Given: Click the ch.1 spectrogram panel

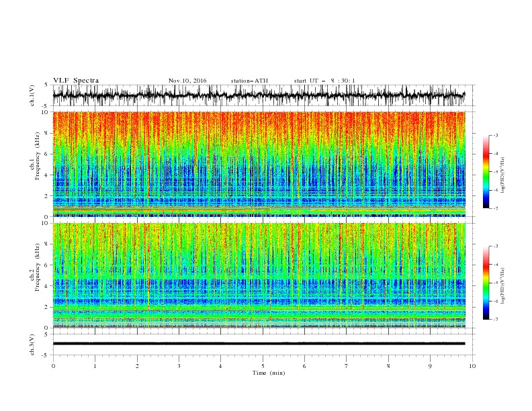Looking at the screenshot, I should tap(259, 164).
